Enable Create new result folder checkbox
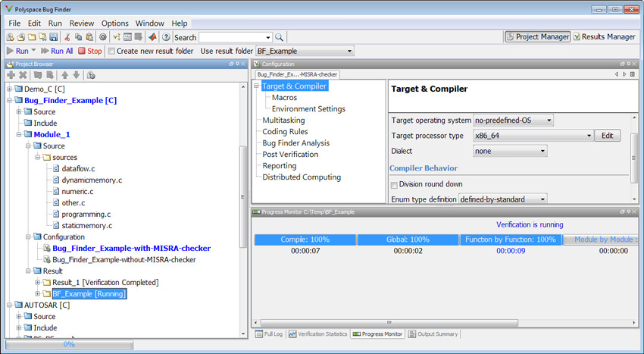The image size is (644, 354). pos(111,52)
